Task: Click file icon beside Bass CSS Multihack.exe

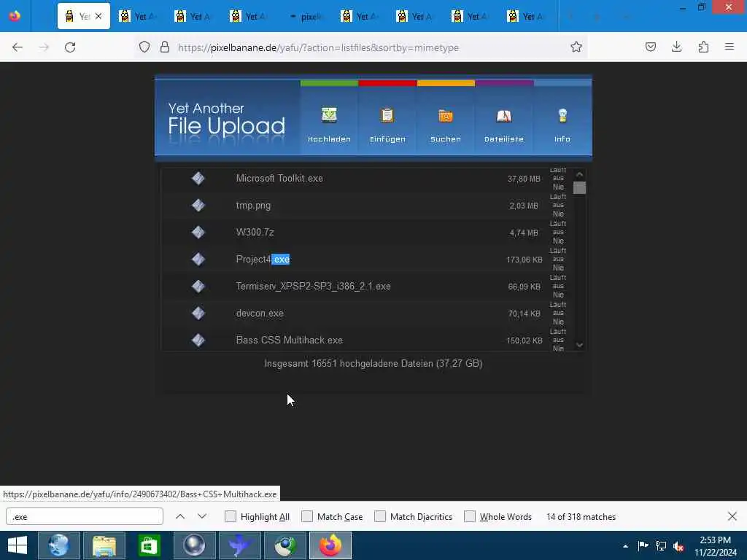Action: pyautogui.click(x=198, y=341)
